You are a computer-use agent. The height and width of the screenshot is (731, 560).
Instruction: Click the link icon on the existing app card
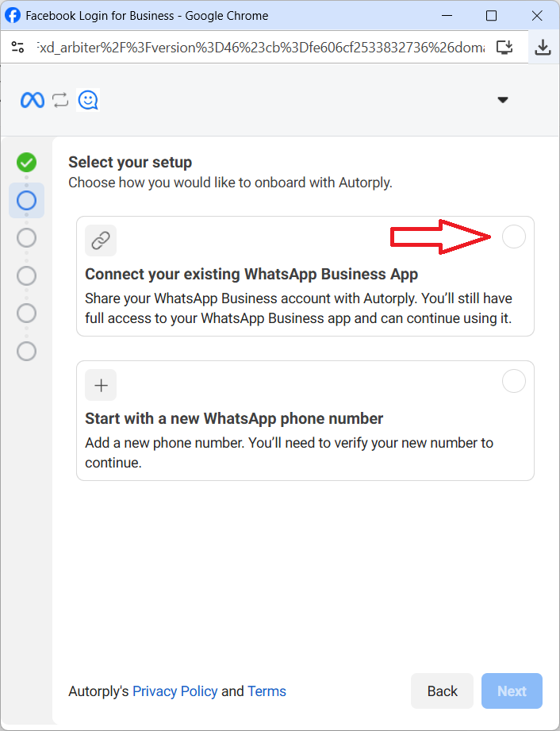click(101, 240)
